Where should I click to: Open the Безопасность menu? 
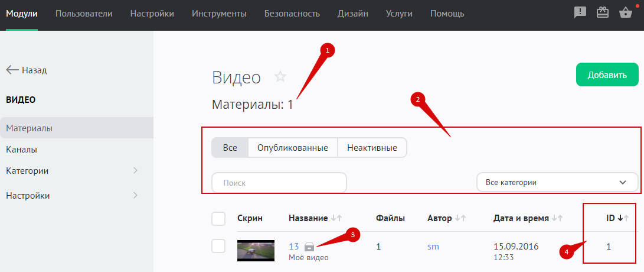[292, 14]
